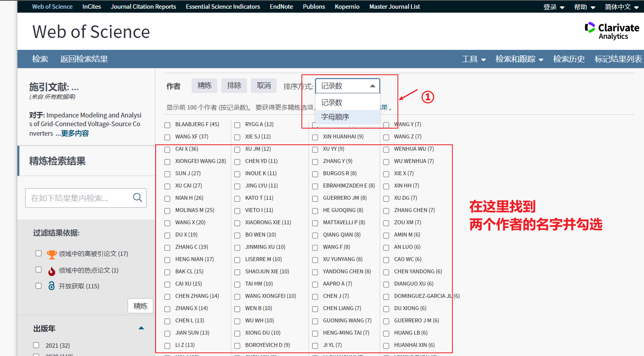
Task: Click the 精炼检索结果 heading
Action: pyautogui.click(x=57, y=161)
